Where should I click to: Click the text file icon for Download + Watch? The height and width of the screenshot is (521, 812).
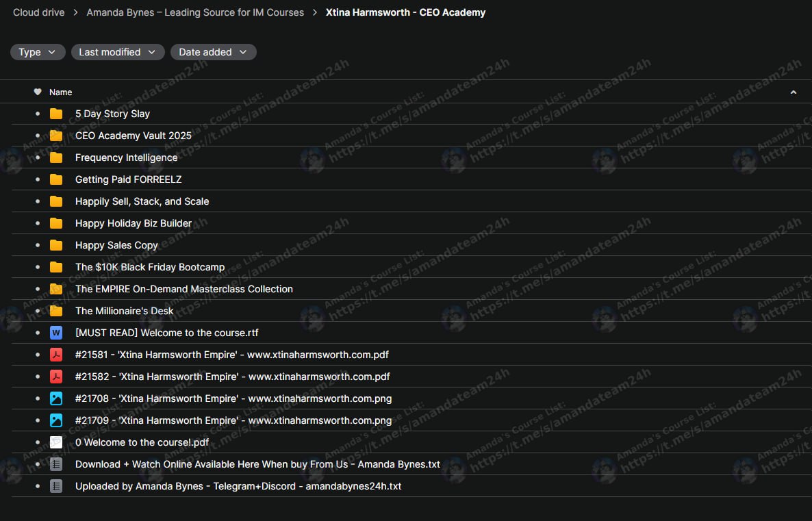click(56, 464)
